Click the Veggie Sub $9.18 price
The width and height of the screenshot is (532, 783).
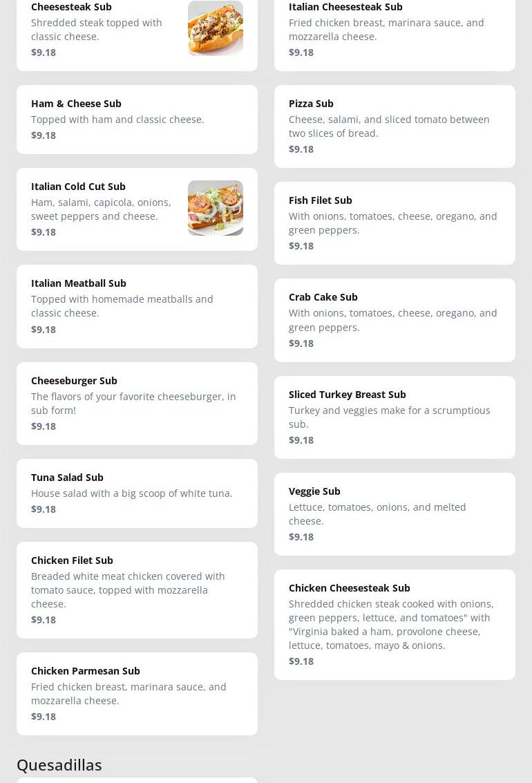coord(301,537)
